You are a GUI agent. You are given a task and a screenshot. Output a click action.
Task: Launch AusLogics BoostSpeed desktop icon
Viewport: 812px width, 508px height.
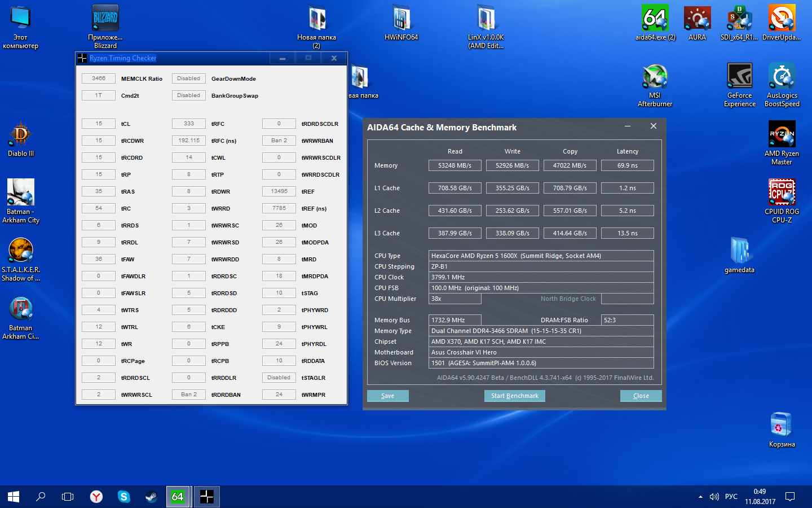(x=782, y=85)
